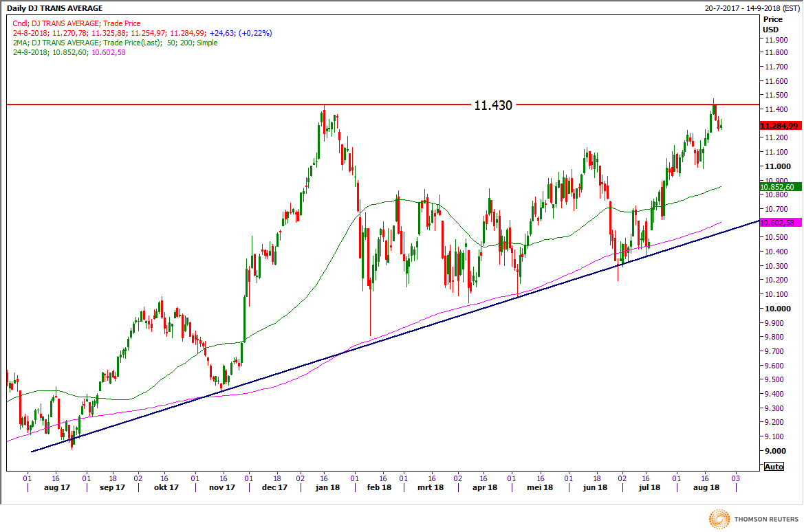Click the "okt 17" month label
Viewport: 804px width, 532px height.
[166, 487]
